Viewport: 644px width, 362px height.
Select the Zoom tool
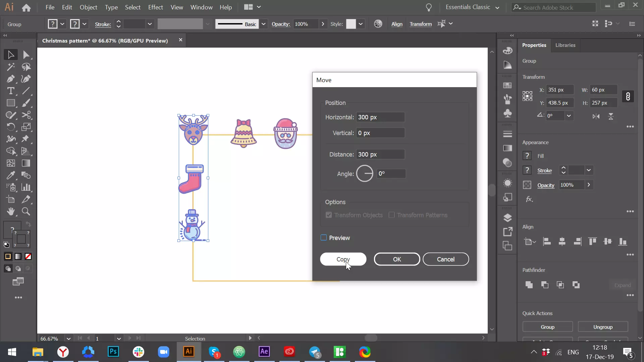click(26, 212)
